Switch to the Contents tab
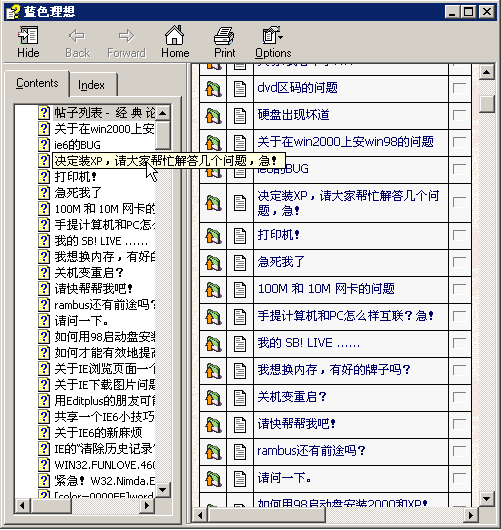This screenshot has width=501, height=530. click(x=37, y=83)
